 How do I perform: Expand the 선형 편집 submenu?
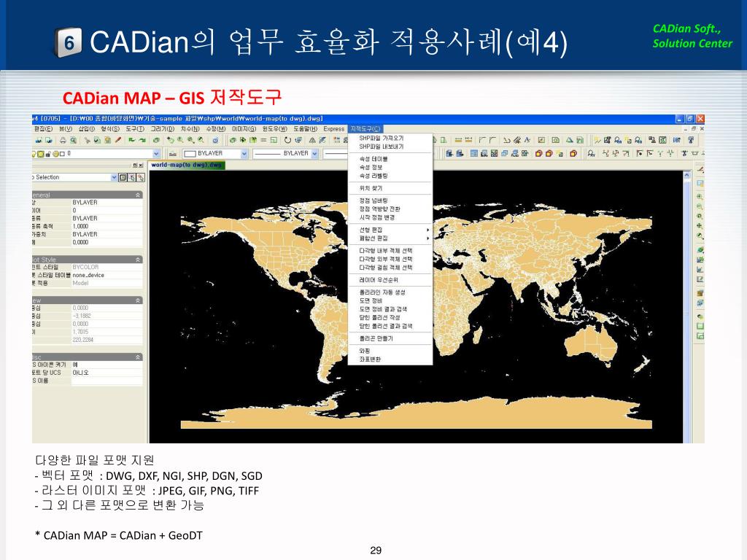point(390,230)
